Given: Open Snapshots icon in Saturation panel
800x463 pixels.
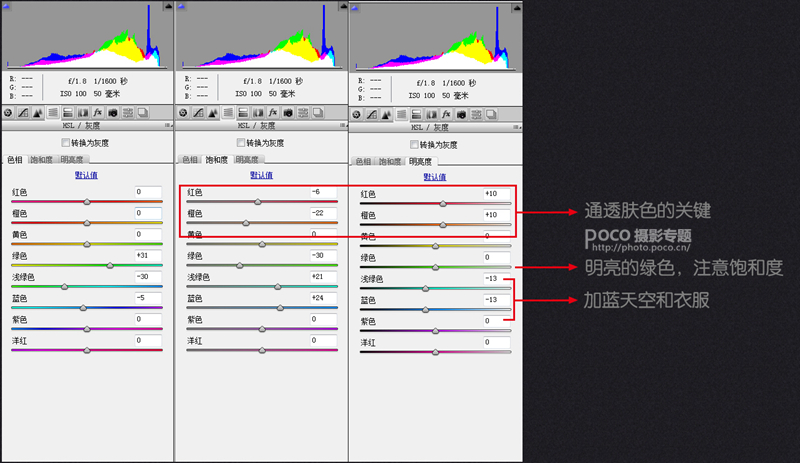Looking at the screenshot, I should 318,113.
